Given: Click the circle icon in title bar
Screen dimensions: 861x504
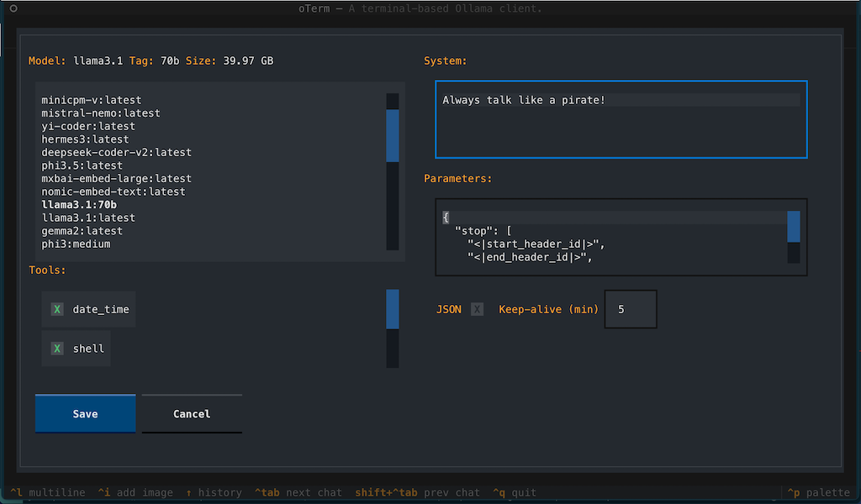Looking at the screenshot, I should pos(13,8).
